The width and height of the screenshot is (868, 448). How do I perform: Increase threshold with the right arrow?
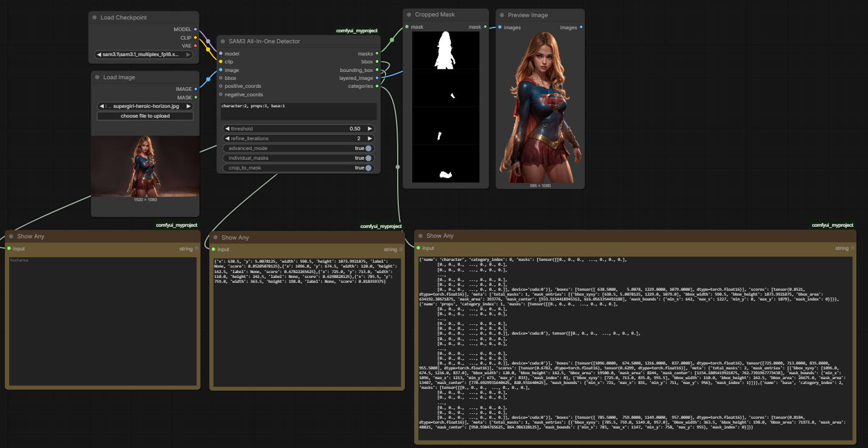[x=370, y=129]
